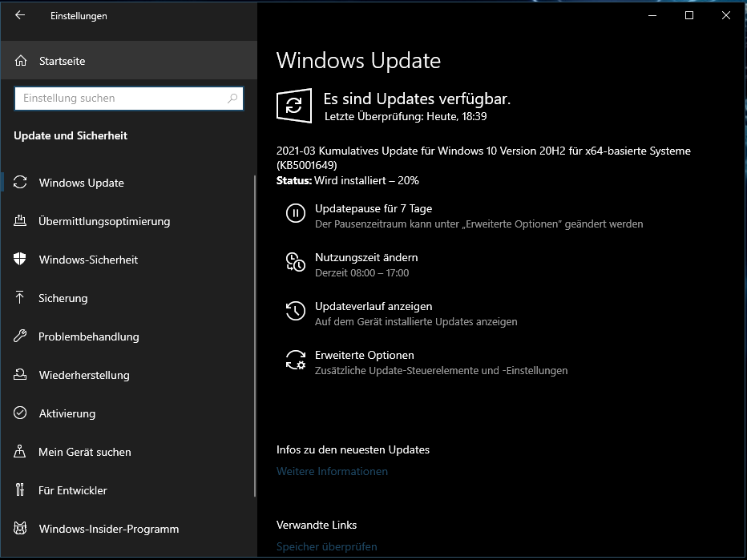
Task: Click the Sicherung upload arrow icon
Action: 19,297
